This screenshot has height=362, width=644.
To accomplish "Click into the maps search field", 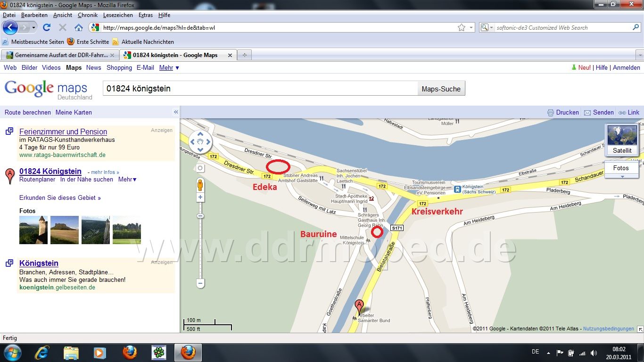I will (260, 89).
